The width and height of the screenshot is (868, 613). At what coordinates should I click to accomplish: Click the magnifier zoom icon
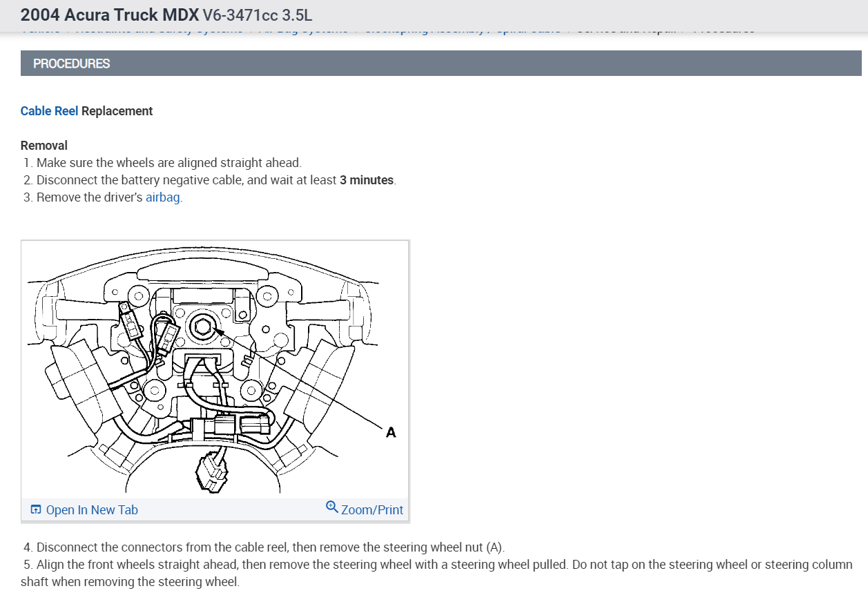coord(332,507)
